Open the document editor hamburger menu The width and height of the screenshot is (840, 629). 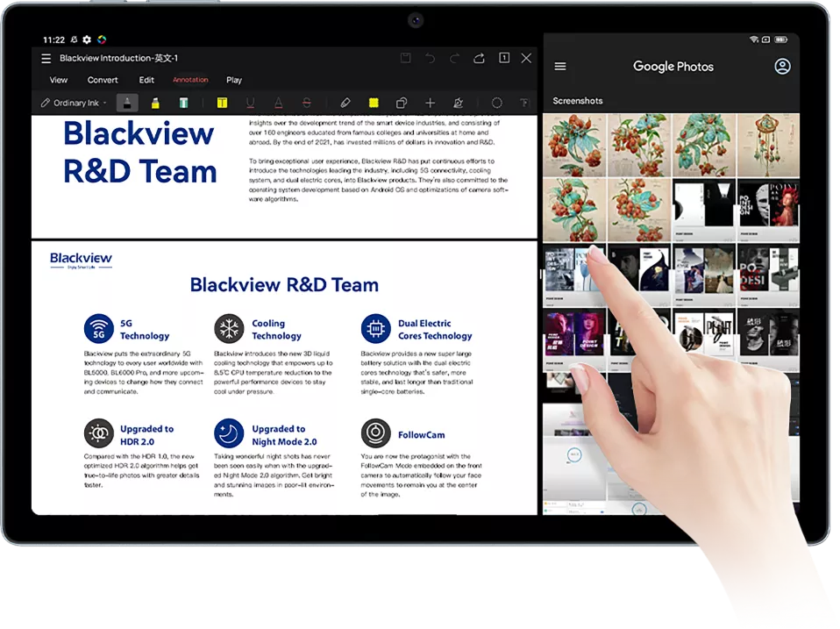pyautogui.click(x=46, y=59)
